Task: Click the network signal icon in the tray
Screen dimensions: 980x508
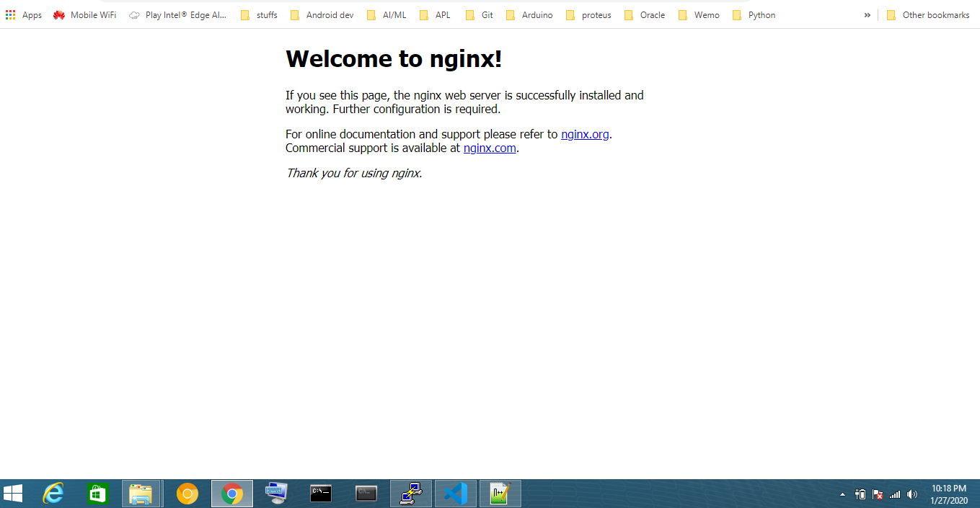Action: tap(894, 494)
